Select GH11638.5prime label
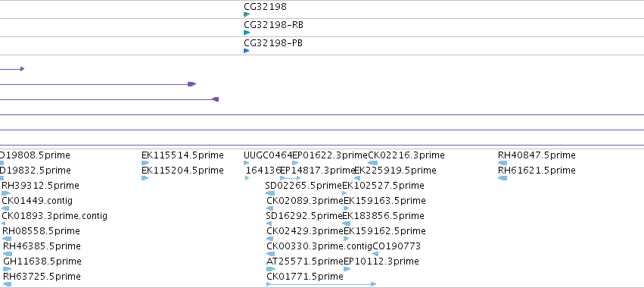The height and width of the screenshot is (288, 644). [42, 261]
